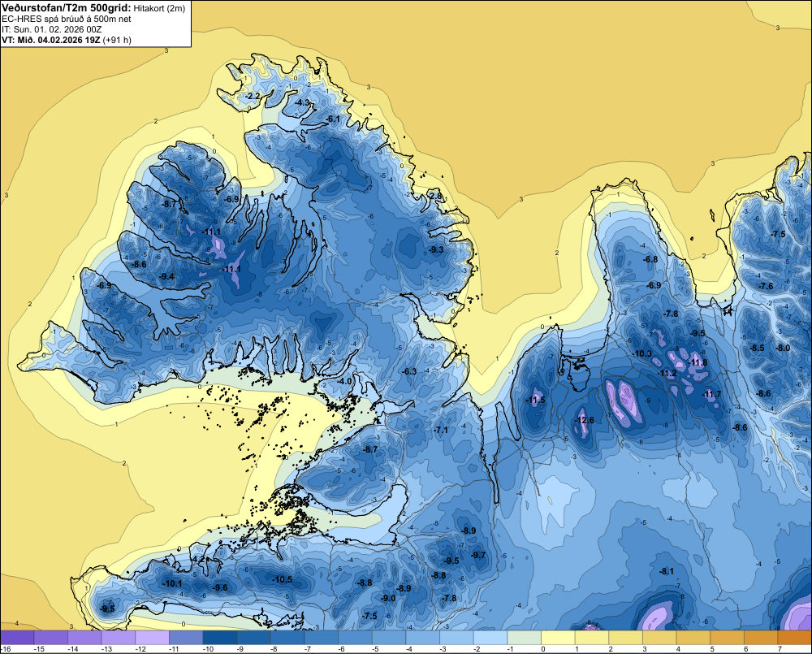The width and height of the screenshot is (812, 654).
Task: Select the legend swatch between 4 and 5
Action: click(693, 638)
